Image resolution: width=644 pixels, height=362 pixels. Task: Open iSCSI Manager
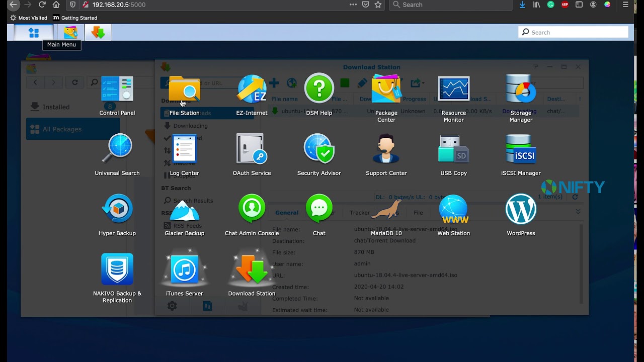(521, 156)
